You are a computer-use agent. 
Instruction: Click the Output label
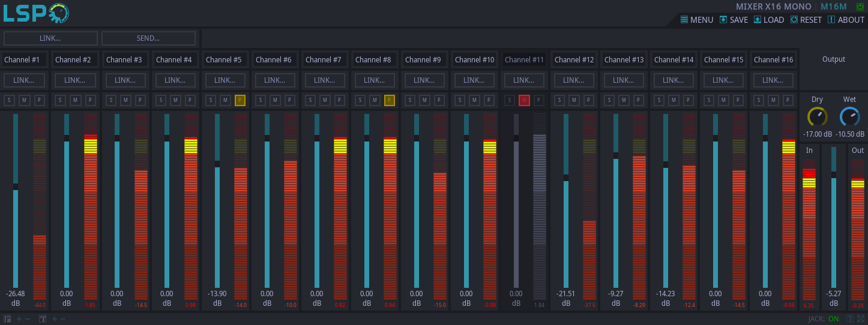point(833,59)
